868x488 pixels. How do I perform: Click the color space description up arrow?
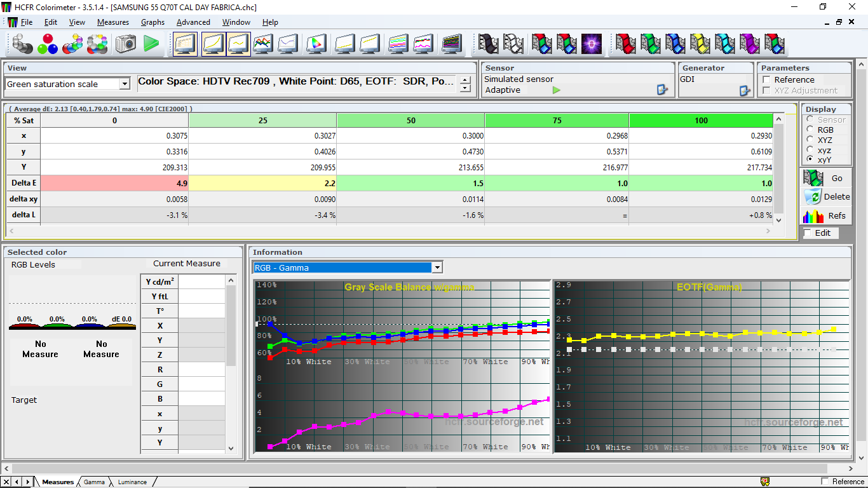pos(465,81)
